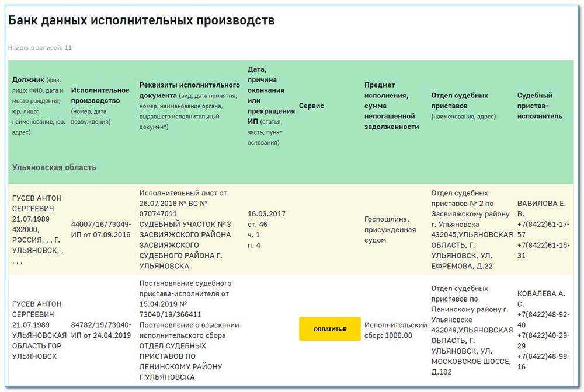
Task: Click the Предмет исполнения column header
Action: 391,106
